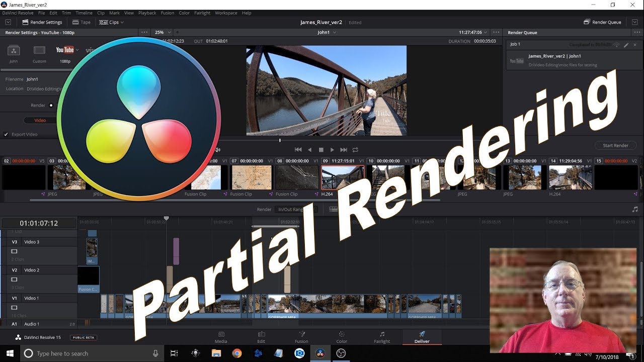The height and width of the screenshot is (362, 644).
Task: Open Windows Task View
Action: [174, 353]
